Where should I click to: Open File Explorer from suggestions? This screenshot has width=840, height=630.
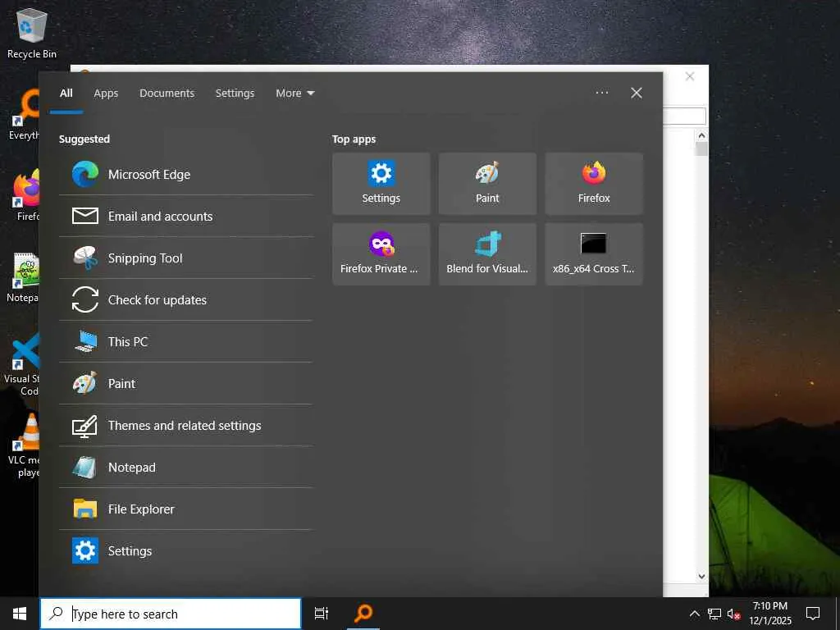(x=185, y=509)
